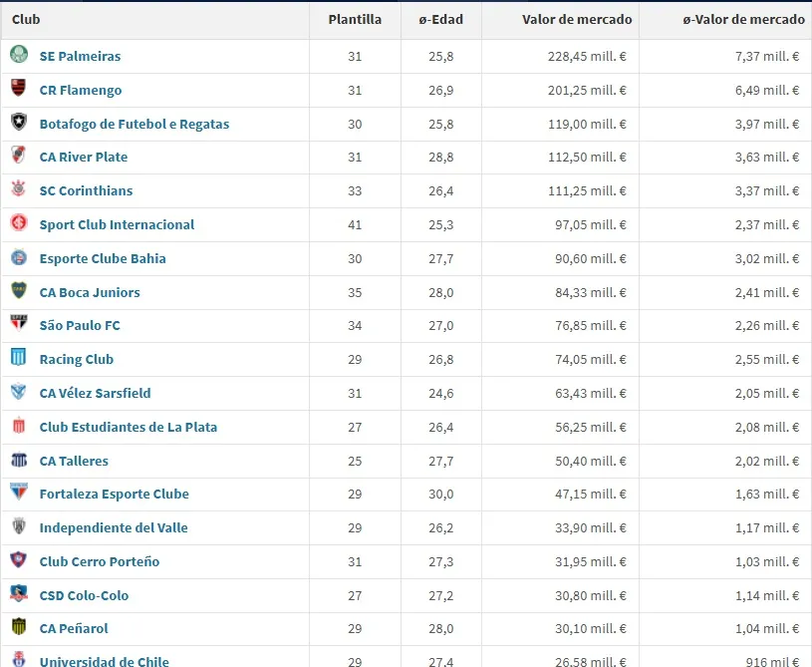Click the Racing Club crest icon
This screenshot has width=812, height=667.
click(x=19, y=358)
